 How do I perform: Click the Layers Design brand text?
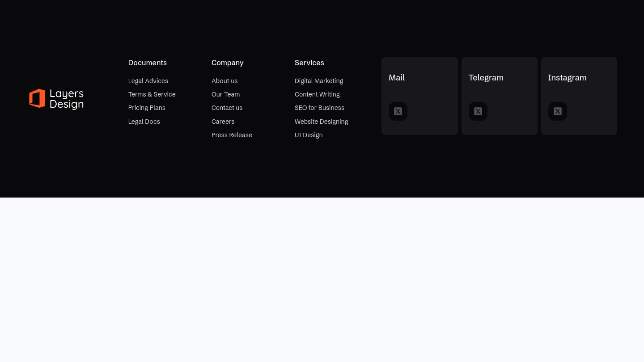(67, 99)
